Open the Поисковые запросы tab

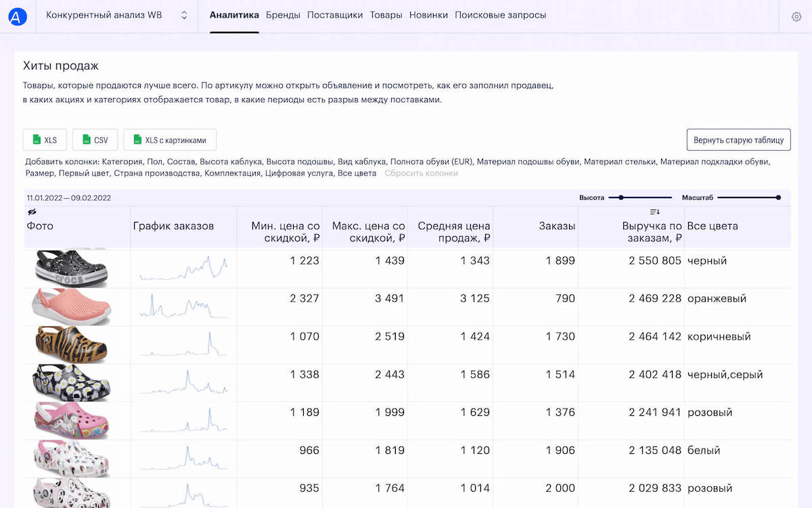(x=500, y=15)
